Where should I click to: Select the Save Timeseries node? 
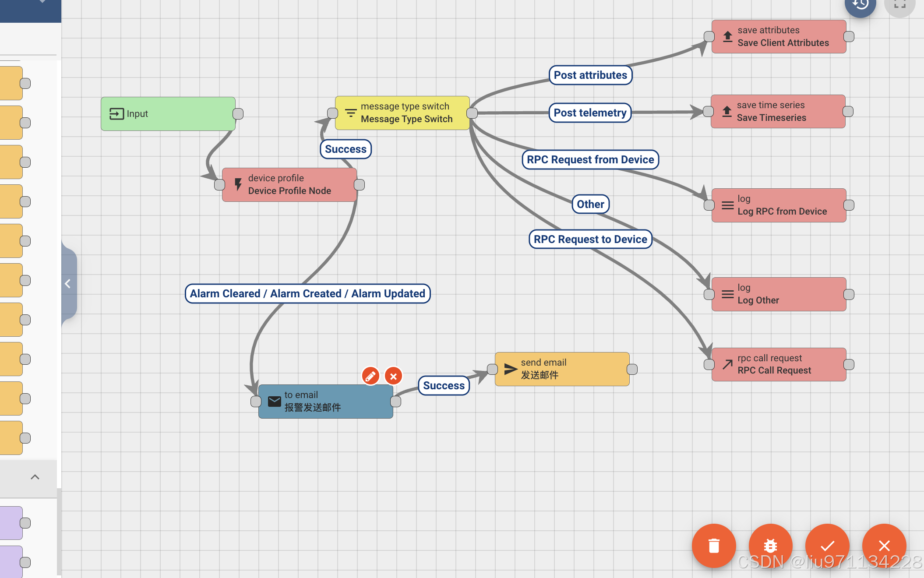[x=778, y=112]
